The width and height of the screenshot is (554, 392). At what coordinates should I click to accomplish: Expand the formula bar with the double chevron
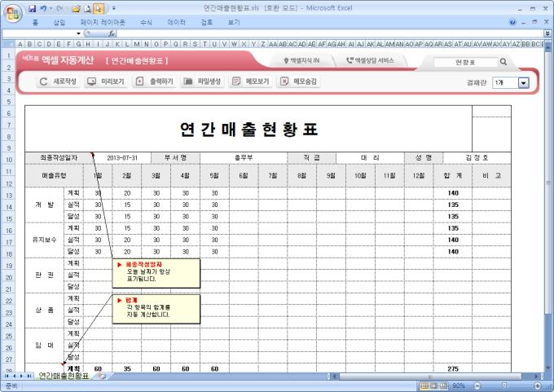coord(547,33)
